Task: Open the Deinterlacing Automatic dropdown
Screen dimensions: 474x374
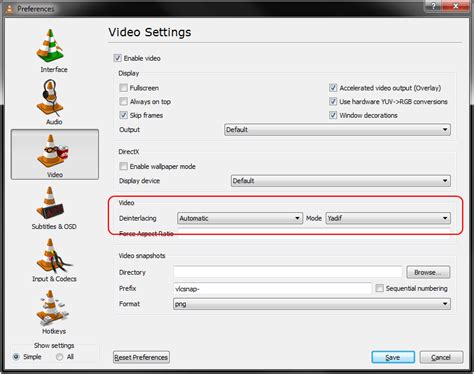Action: coord(240,218)
